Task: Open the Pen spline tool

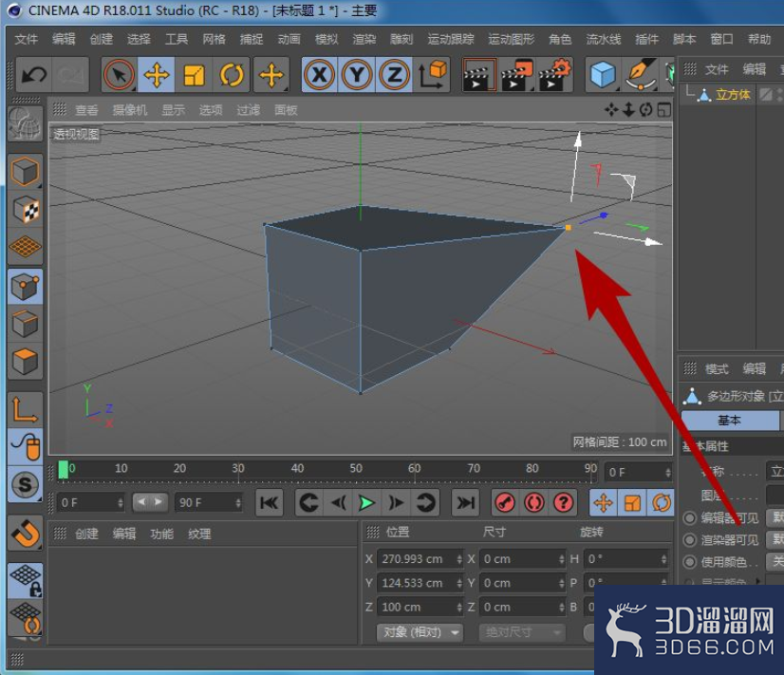Action: coord(641,75)
